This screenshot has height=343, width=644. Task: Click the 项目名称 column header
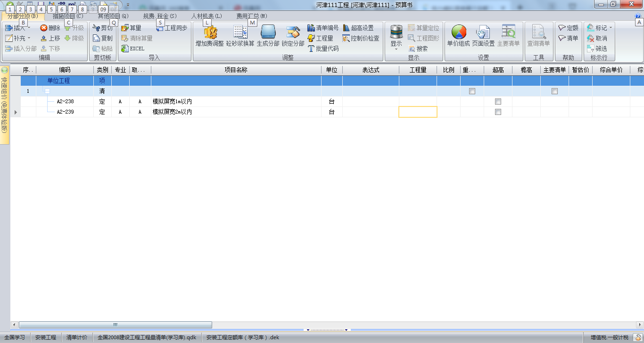(236, 70)
